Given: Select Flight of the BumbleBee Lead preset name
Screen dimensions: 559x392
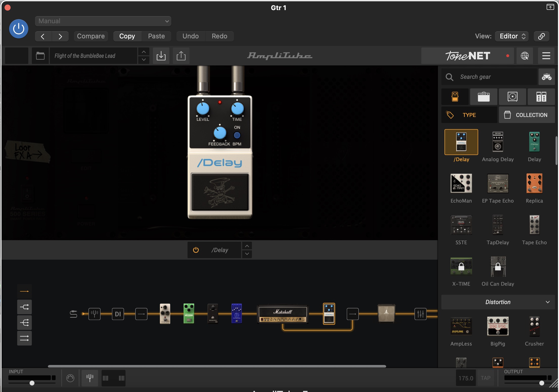Looking at the screenshot, I should click(x=93, y=56).
